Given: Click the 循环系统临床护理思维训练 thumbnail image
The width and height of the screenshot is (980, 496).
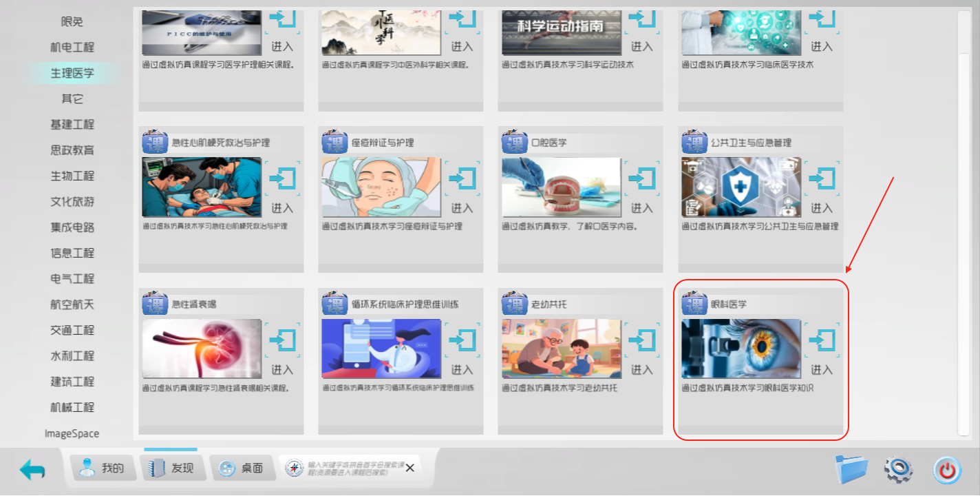Looking at the screenshot, I should click(381, 349).
